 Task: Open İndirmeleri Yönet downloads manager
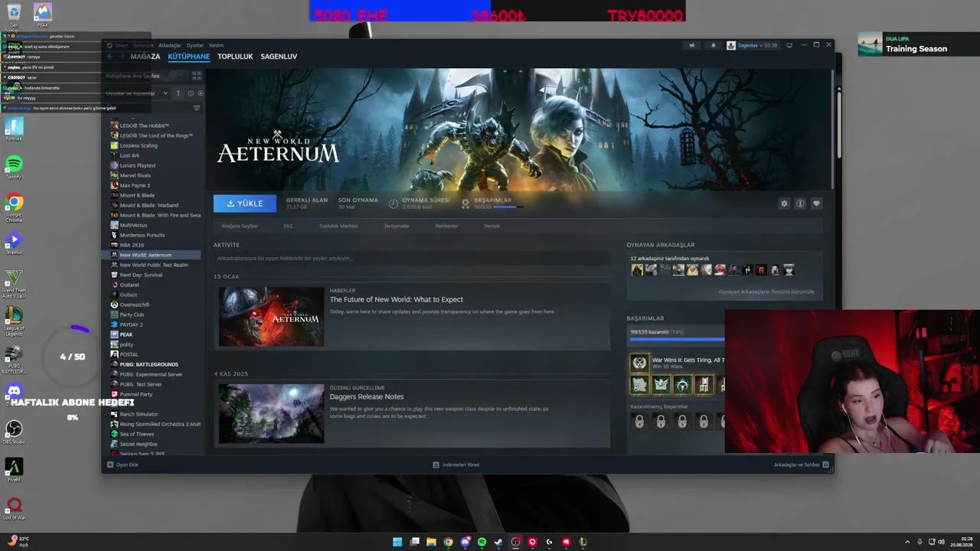456,465
